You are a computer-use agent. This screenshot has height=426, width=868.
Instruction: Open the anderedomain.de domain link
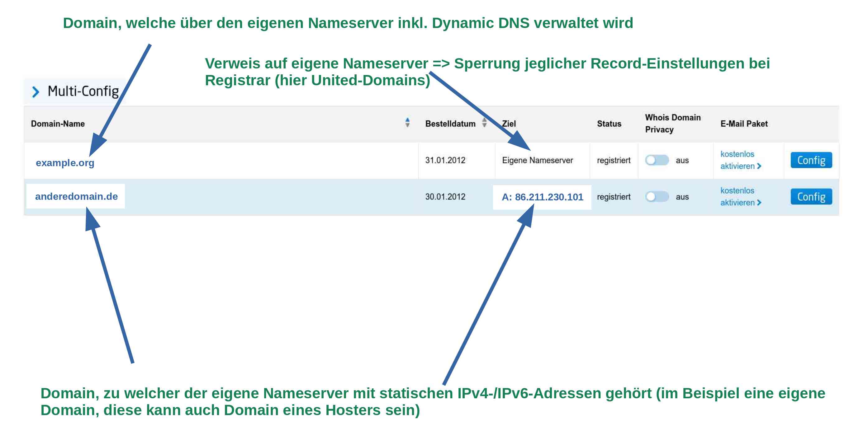[x=77, y=196]
